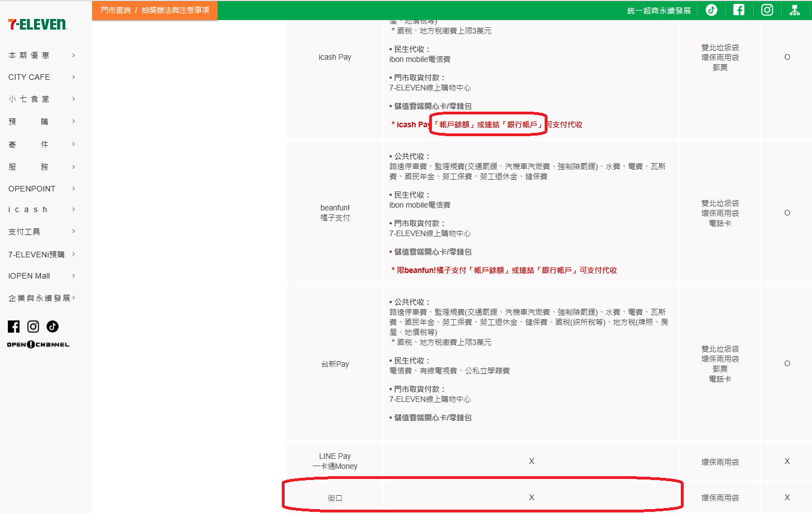Image resolution: width=812 pixels, height=513 pixels.
Task: Open 抽獎辦法與注意事項 link
Action: click(175, 10)
